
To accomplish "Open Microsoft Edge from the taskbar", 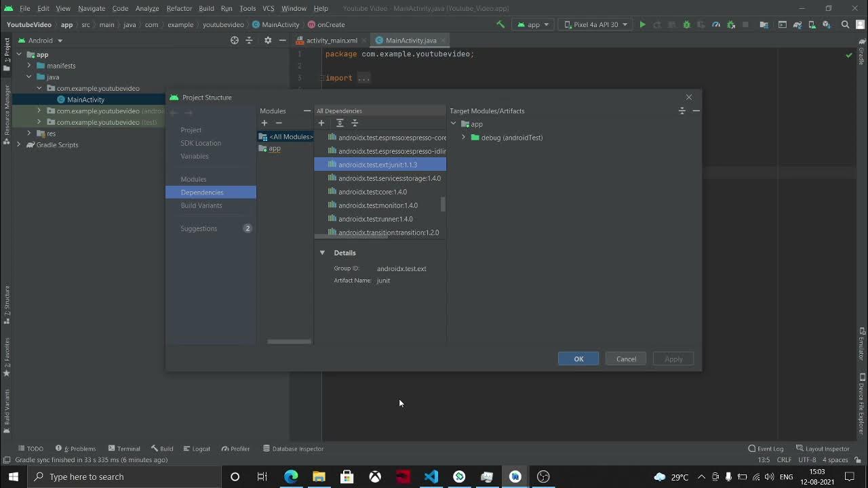I will tap(291, 476).
